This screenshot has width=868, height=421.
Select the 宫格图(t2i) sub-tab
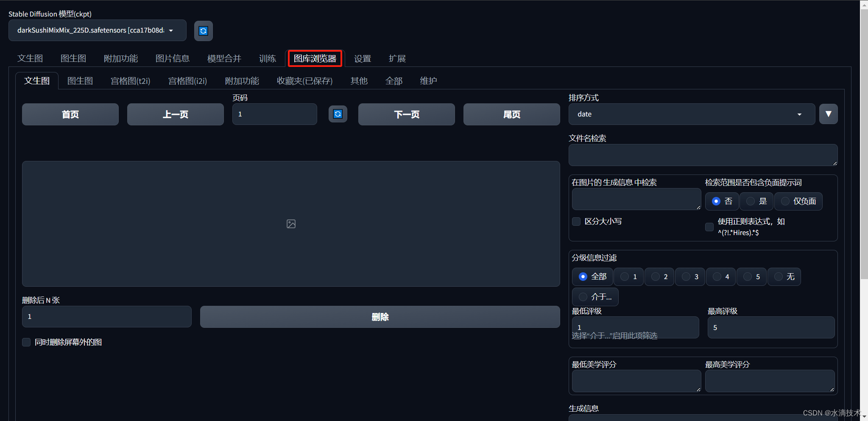pyautogui.click(x=131, y=80)
